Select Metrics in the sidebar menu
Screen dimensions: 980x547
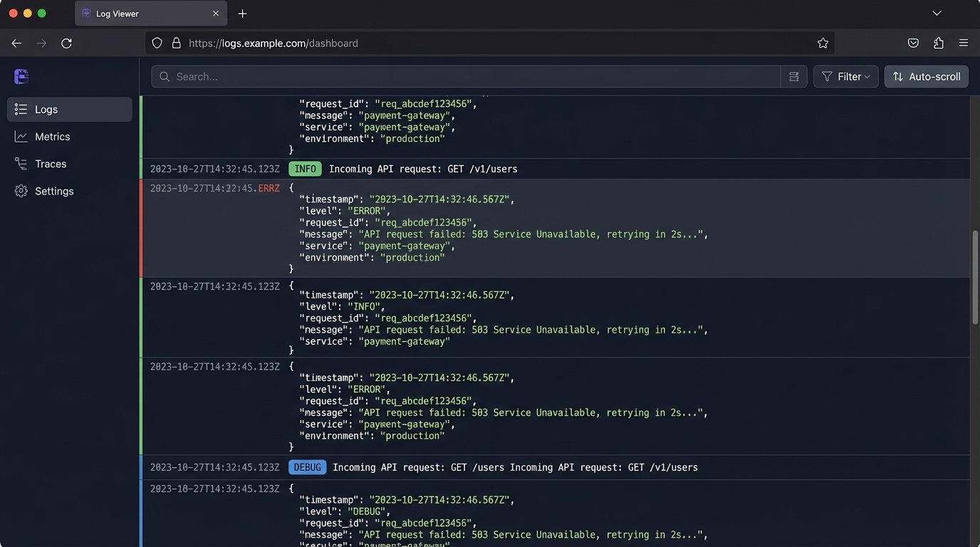coord(52,136)
